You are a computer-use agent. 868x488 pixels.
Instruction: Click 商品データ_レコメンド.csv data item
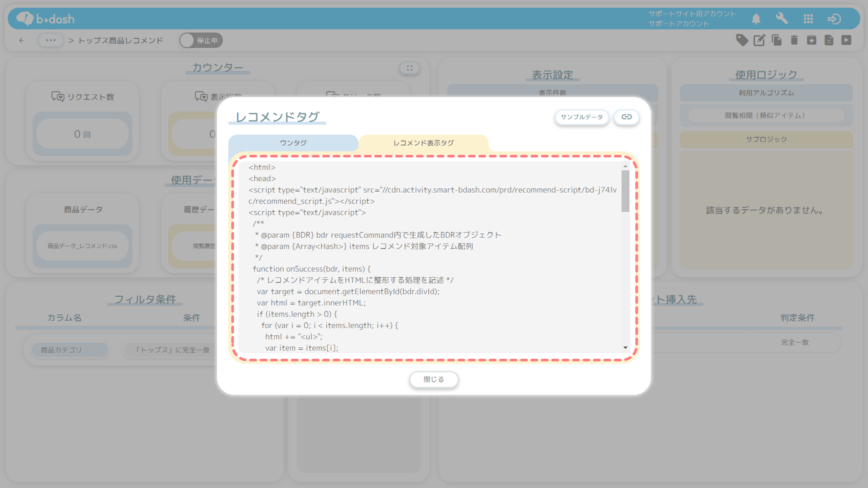point(82,246)
